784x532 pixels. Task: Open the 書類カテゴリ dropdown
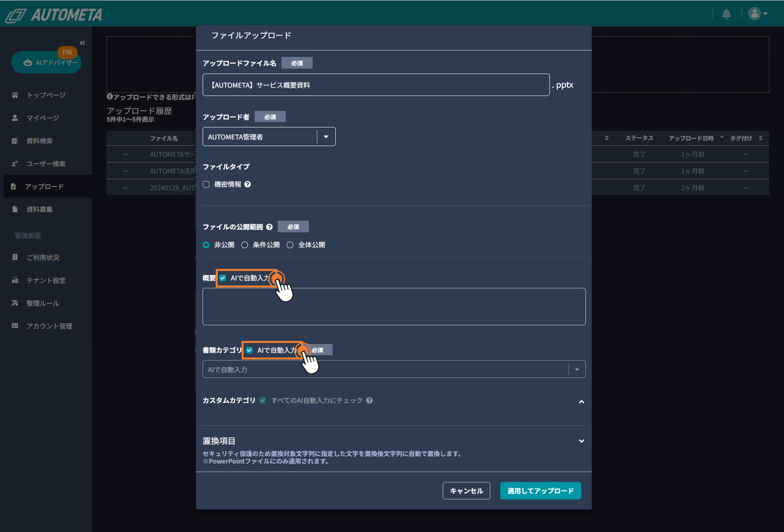click(394, 369)
